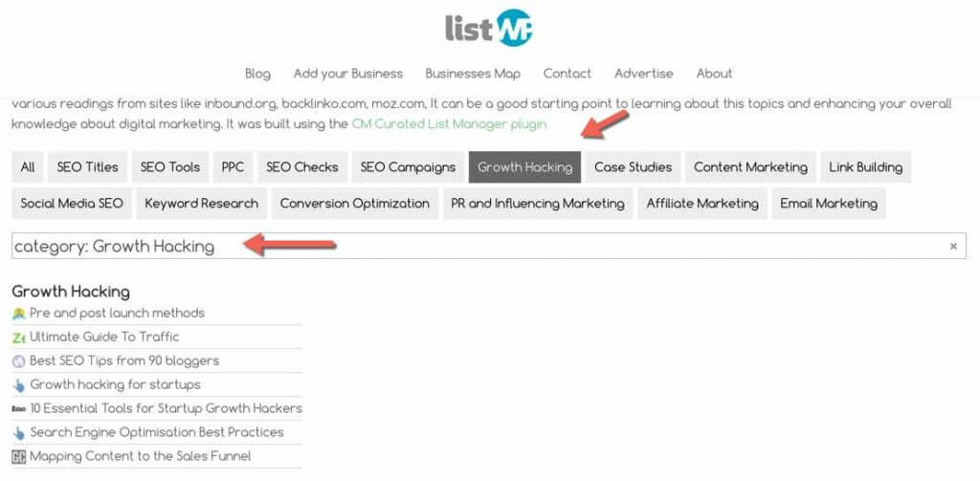
Task: Click the listMP logo at top
Action: click(489, 28)
